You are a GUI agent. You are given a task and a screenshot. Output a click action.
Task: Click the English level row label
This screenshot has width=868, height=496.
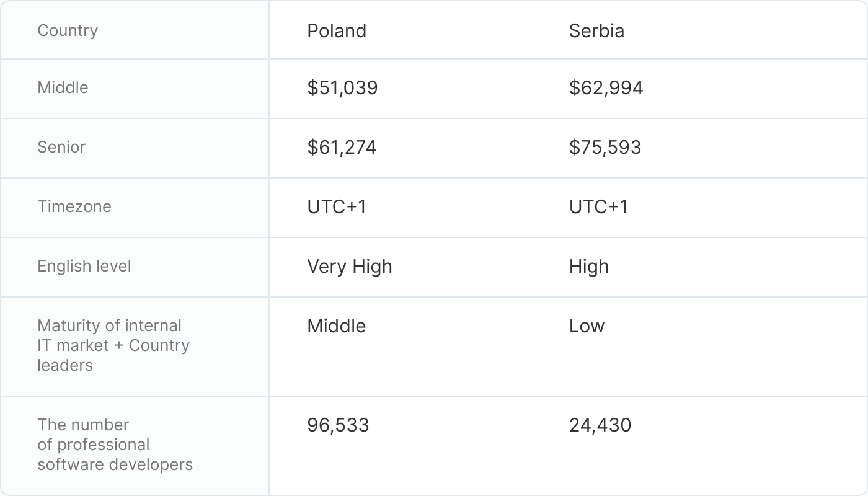(x=84, y=266)
